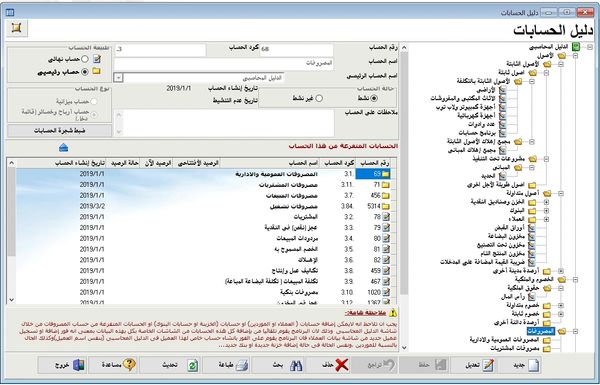Click the طباعة (Print) printer button
This screenshot has width=600, height=385.
coord(226,365)
